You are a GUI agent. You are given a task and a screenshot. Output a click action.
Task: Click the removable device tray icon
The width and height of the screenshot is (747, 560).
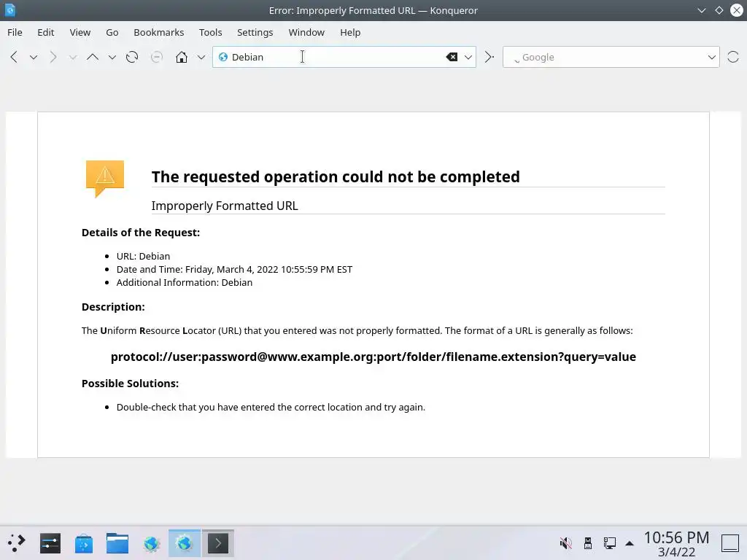588,542
